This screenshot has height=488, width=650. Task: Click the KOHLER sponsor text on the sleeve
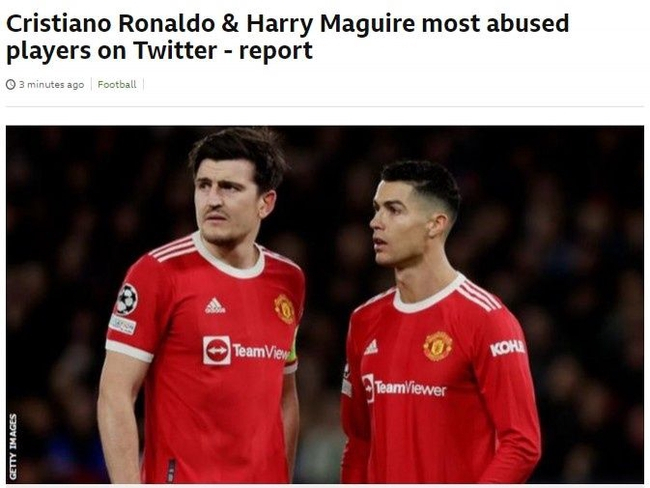pos(507,347)
